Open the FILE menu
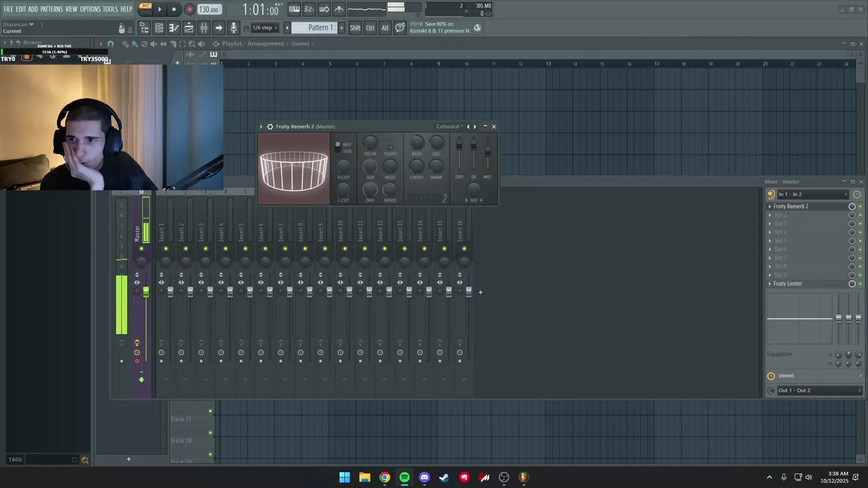Image resolution: width=868 pixels, height=488 pixels. (x=8, y=9)
